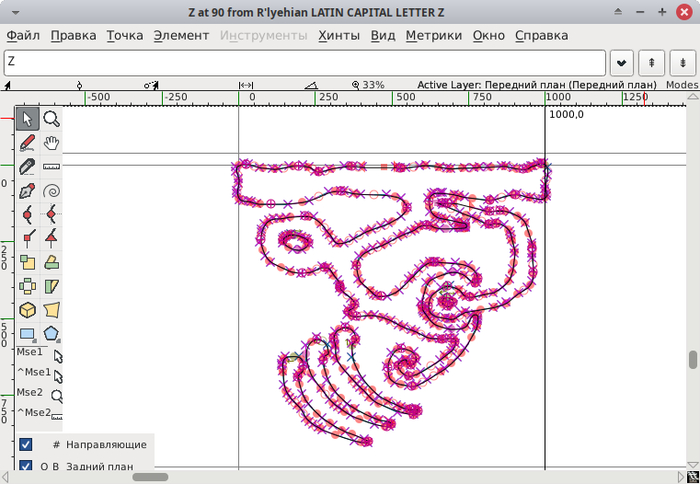This screenshot has width=700, height=484.
Task: Click the keep-above title bar icon
Action: 618,12
